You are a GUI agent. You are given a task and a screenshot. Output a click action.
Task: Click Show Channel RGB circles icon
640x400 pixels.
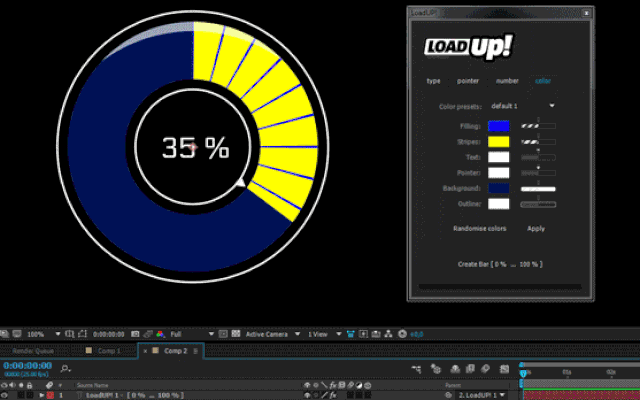(x=160, y=334)
